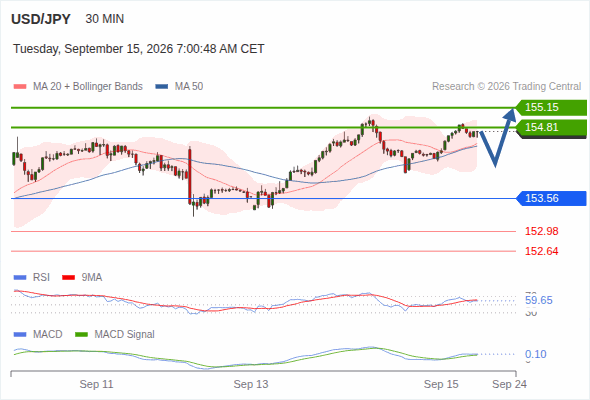This screenshot has height=400, width=590.
Task: Click the USD/JPY chart title
Action: click(41, 19)
